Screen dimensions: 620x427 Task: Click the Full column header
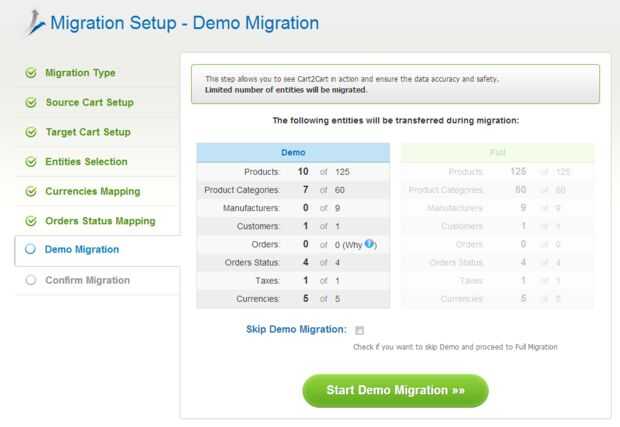497,152
